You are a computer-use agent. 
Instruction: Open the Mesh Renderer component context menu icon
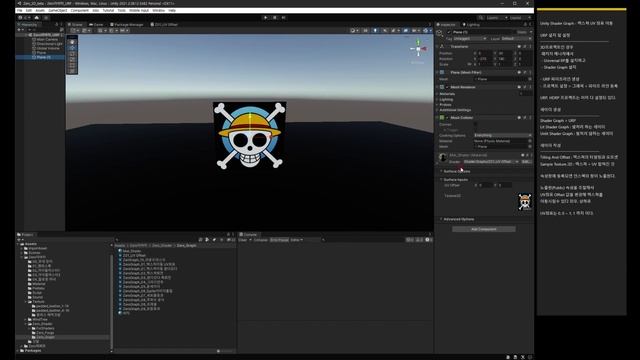(x=530, y=87)
